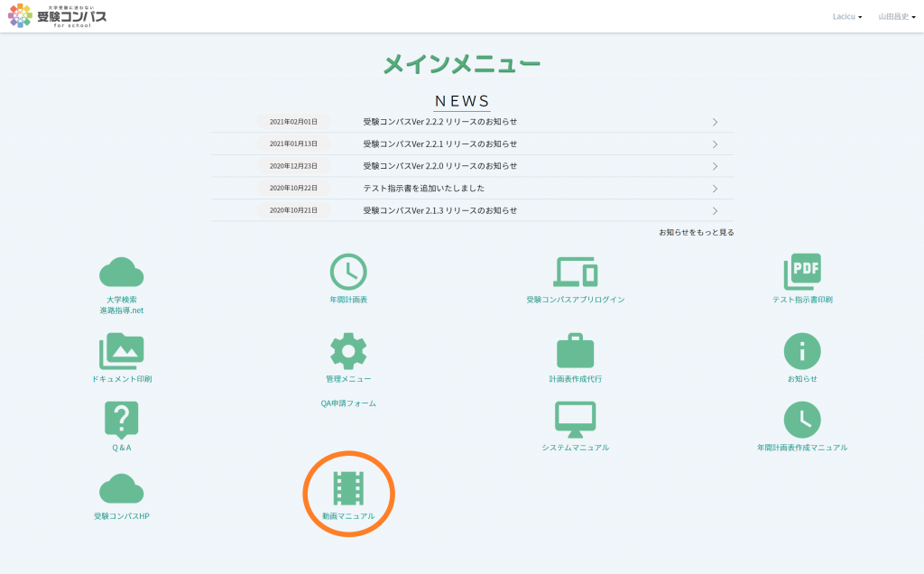Open the Q&A question mark icon
The height and width of the screenshot is (574, 924).
pos(122,420)
